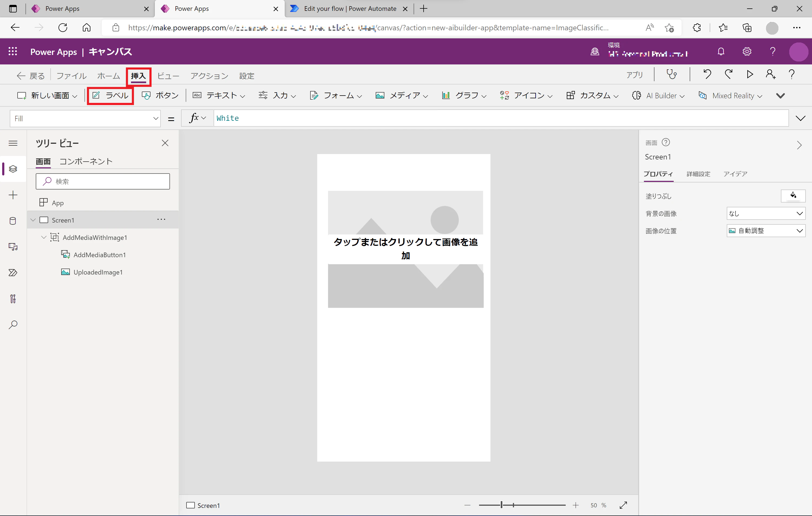Image resolution: width=812 pixels, height=516 pixels.
Task: Open the メディア dropdown menu
Action: pos(402,96)
